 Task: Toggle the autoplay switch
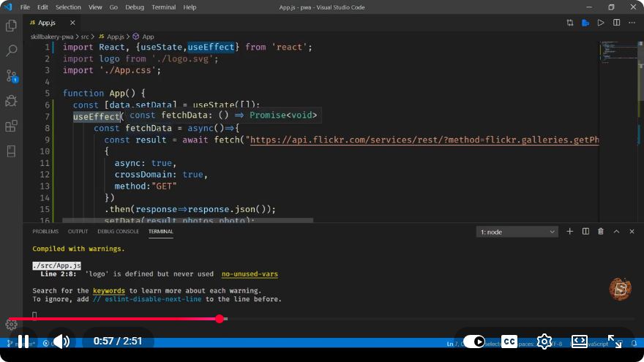pyautogui.click(x=473, y=342)
